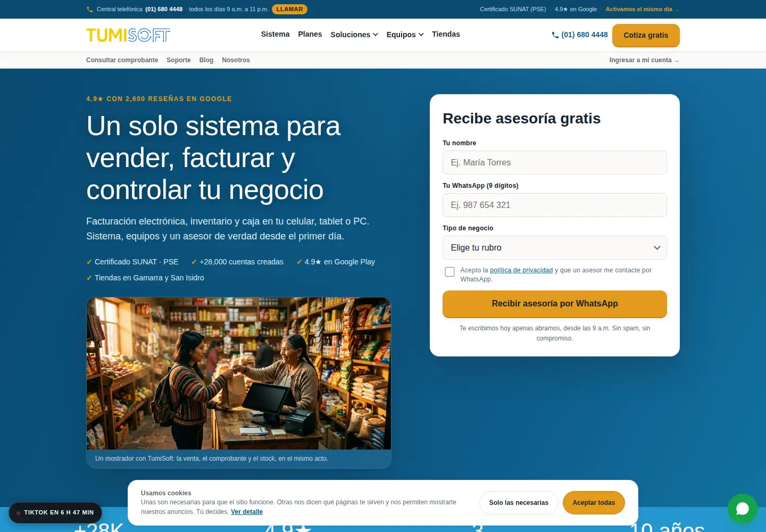
Task: Accept the privacy policy checkbox
Action: [x=449, y=272]
